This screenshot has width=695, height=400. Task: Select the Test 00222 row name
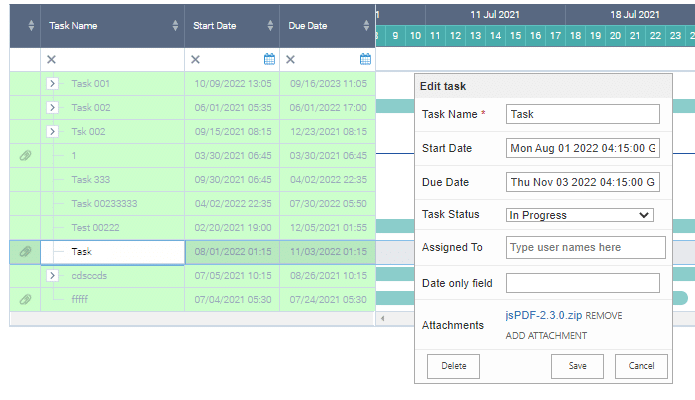click(95, 227)
